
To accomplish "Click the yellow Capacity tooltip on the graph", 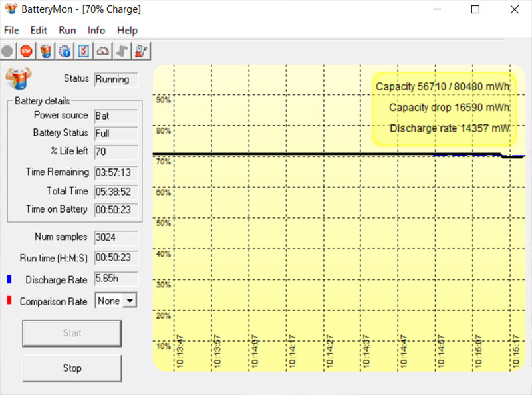I will 444,107.
